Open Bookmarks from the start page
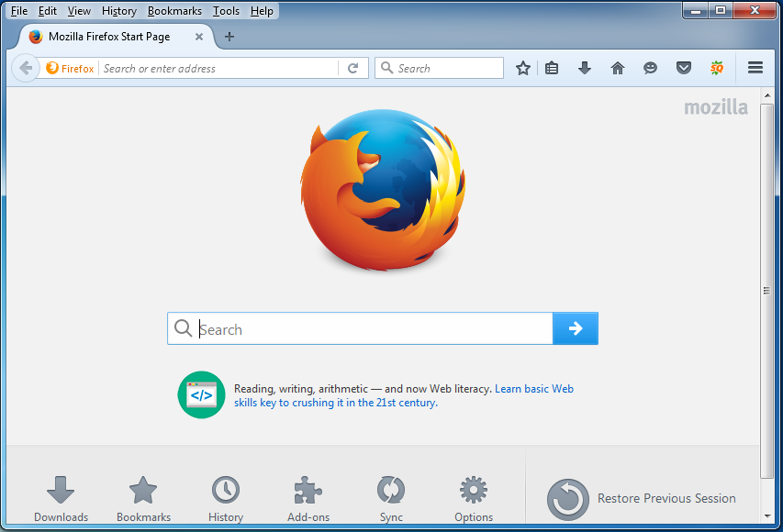The width and height of the screenshot is (783, 532). [143, 499]
